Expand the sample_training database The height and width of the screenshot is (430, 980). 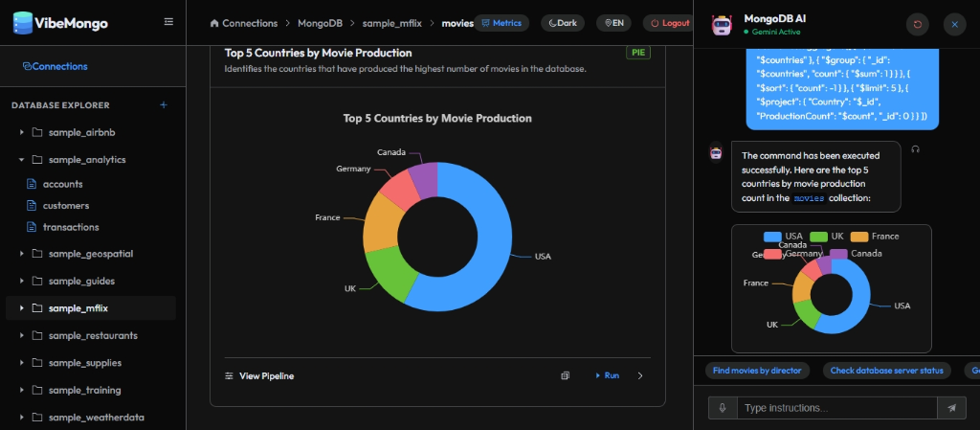click(x=21, y=390)
